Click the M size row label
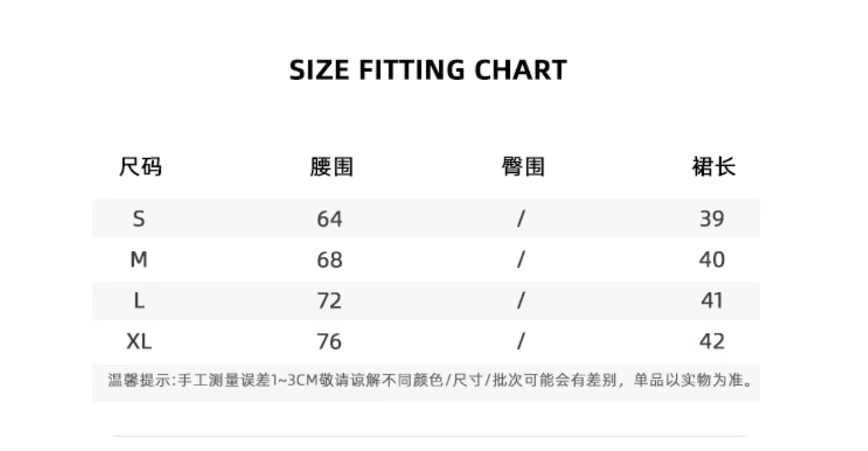Screen dimensions: 868x451 pyautogui.click(x=139, y=260)
